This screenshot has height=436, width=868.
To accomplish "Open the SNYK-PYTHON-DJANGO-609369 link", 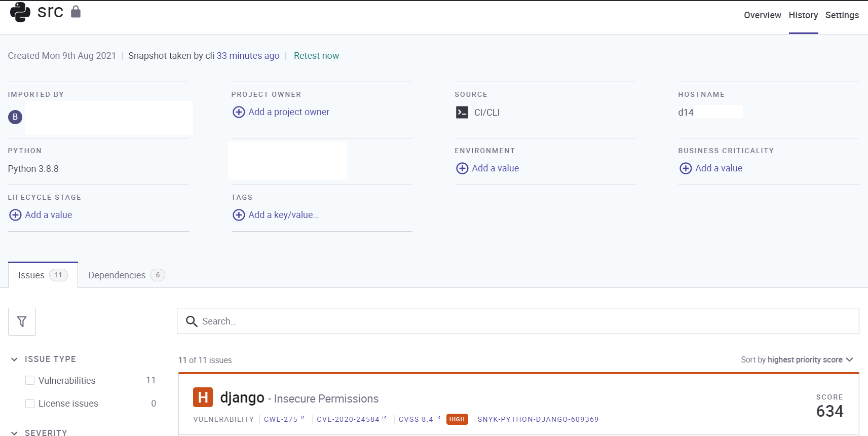I will coord(538,419).
